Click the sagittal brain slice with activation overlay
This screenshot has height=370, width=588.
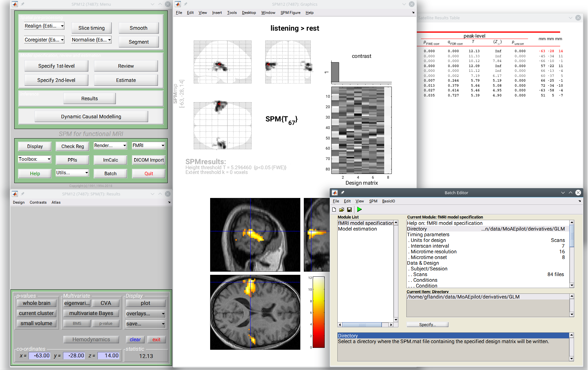point(255,235)
